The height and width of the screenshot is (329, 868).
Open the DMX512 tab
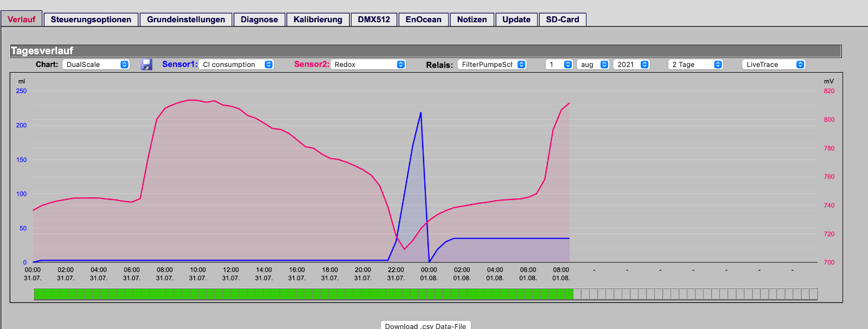(374, 20)
